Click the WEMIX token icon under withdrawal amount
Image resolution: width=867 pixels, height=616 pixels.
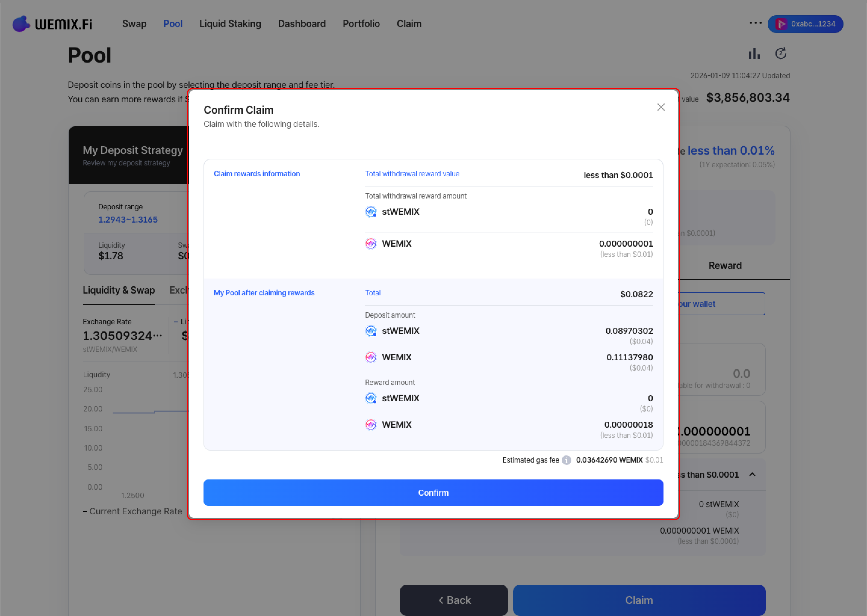click(x=371, y=244)
